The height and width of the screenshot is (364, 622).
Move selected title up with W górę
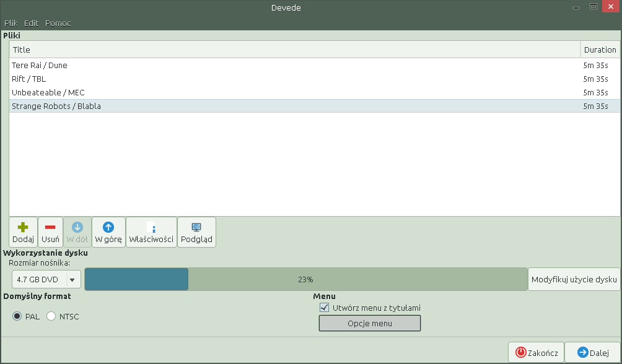pyautogui.click(x=108, y=232)
